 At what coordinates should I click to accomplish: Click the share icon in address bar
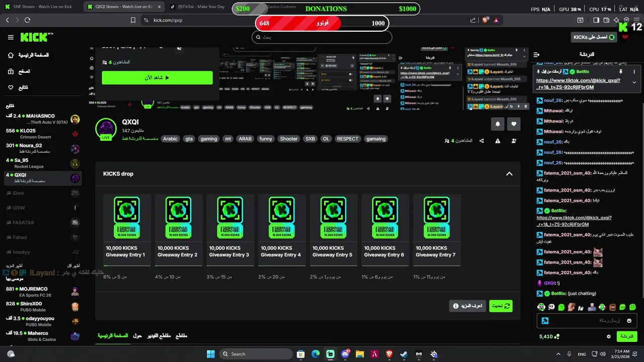[x=473, y=20]
